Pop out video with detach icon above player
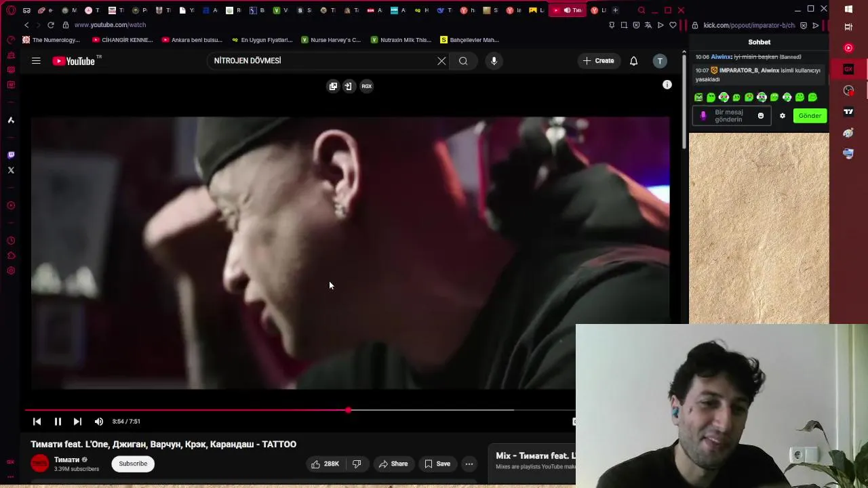The width and height of the screenshot is (868, 488). pyautogui.click(x=333, y=86)
